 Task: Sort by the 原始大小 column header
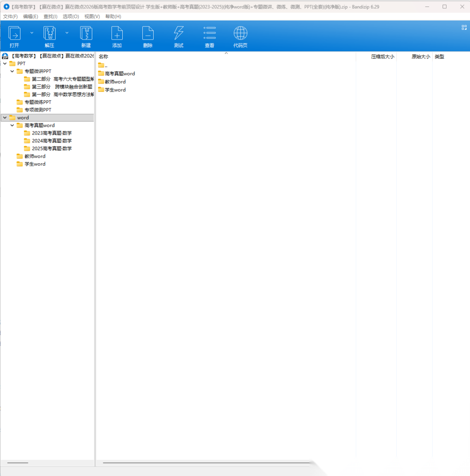tap(420, 57)
